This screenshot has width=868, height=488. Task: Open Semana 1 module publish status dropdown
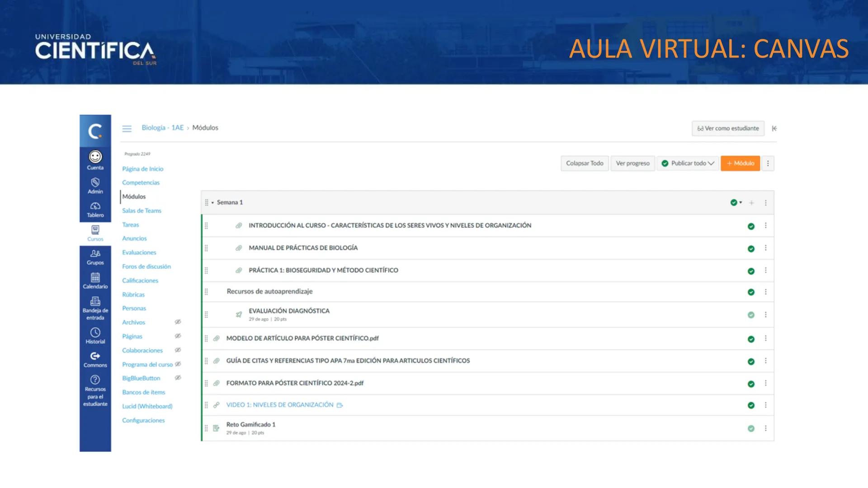(736, 203)
